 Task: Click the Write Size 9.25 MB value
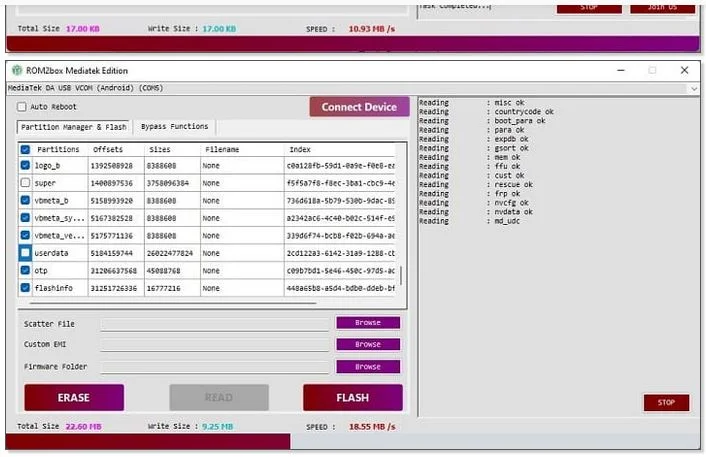click(x=217, y=426)
